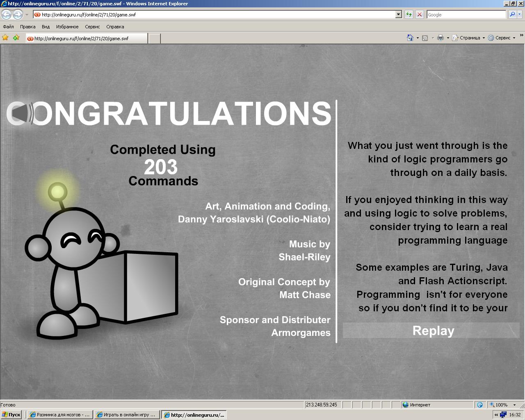Click the Shael-Riley music credit
525x420 pixels.
tap(304, 257)
